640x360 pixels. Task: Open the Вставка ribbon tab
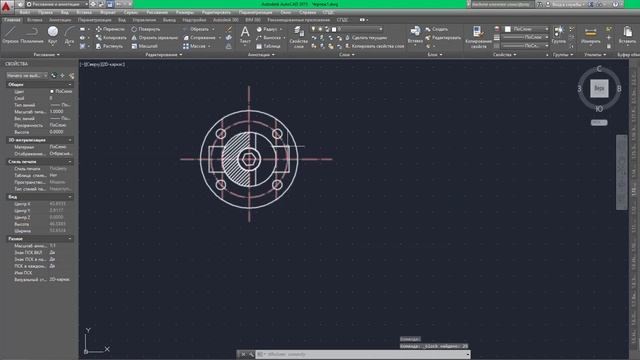point(34,20)
